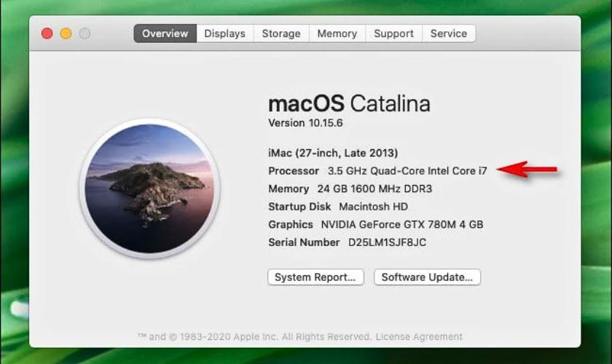Select the serial number D25LM1SJF8JC
Viewport: 612px width, 364px height.
click(387, 242)
